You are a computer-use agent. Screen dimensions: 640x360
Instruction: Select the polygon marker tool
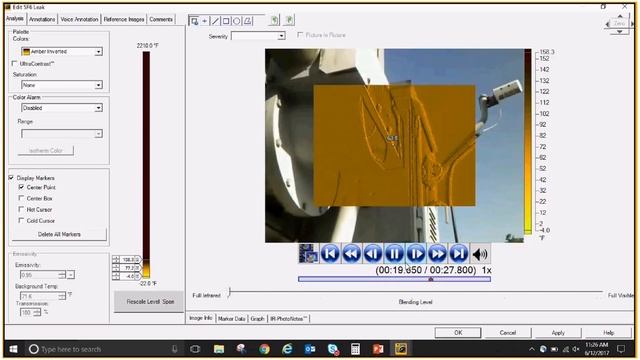click(x=247, y=21)
